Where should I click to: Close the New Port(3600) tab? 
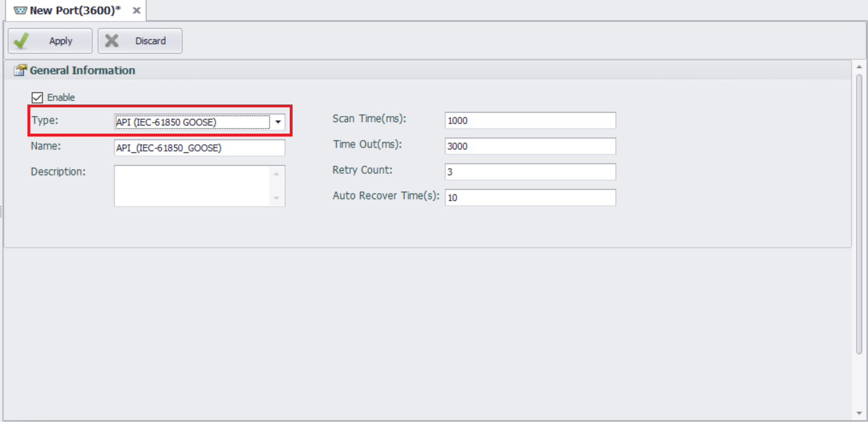coord(137,11)
